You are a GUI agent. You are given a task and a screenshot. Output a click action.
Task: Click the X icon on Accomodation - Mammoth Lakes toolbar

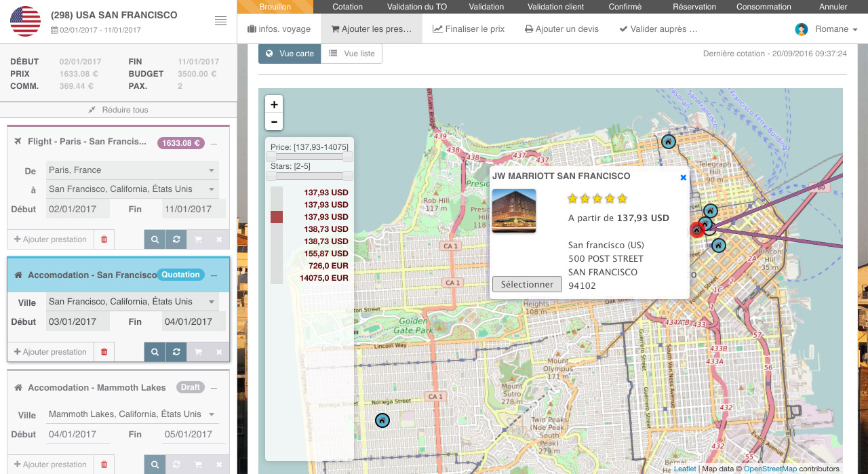coord(219,465)
